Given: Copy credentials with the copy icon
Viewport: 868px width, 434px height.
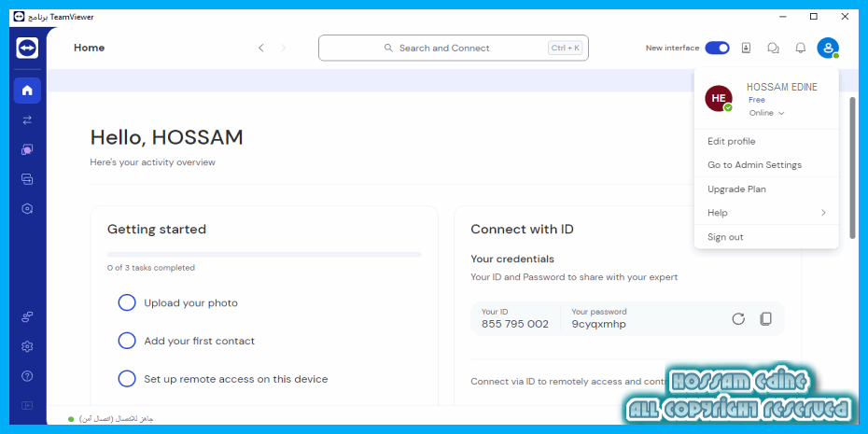Looking at the screenshot, I should pos(765,319).
